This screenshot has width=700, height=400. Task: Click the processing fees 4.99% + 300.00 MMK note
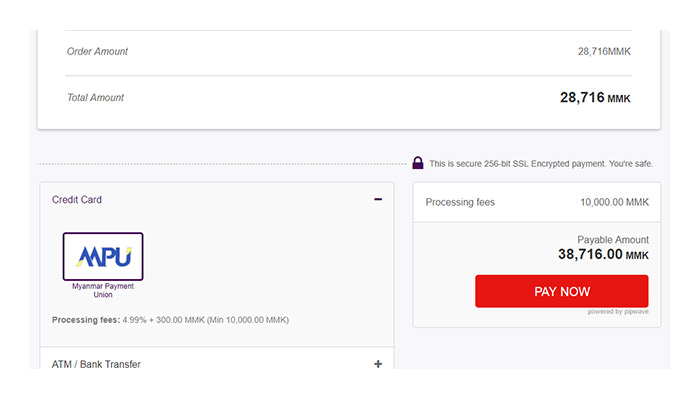pos(206,320)
